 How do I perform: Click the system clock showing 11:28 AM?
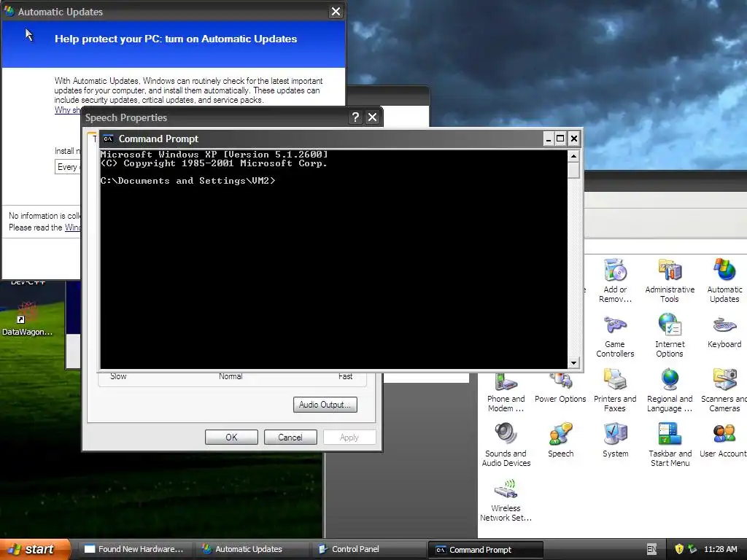point(720,549)
